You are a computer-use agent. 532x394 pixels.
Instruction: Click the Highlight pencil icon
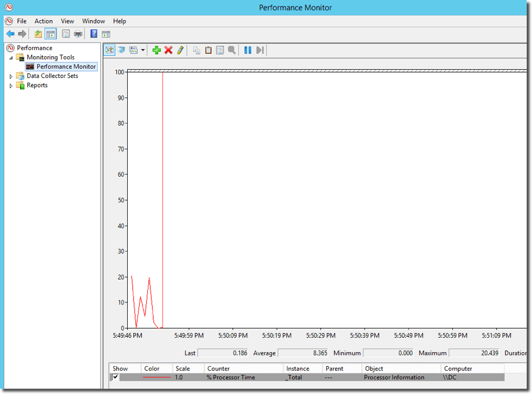[x=180, y=50]
